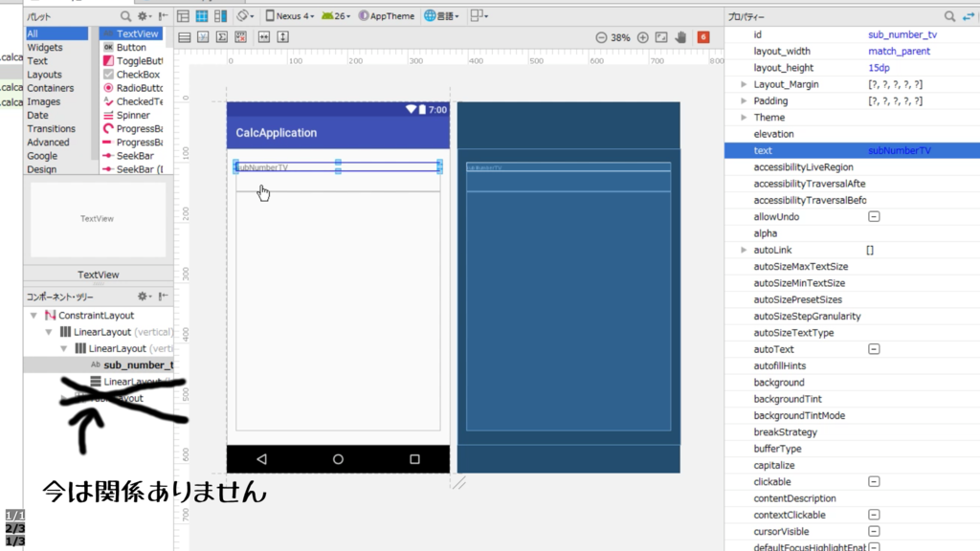Collapse the Component Tree panel icon
This screenshot has height=551, width=980.
[163, 297]
